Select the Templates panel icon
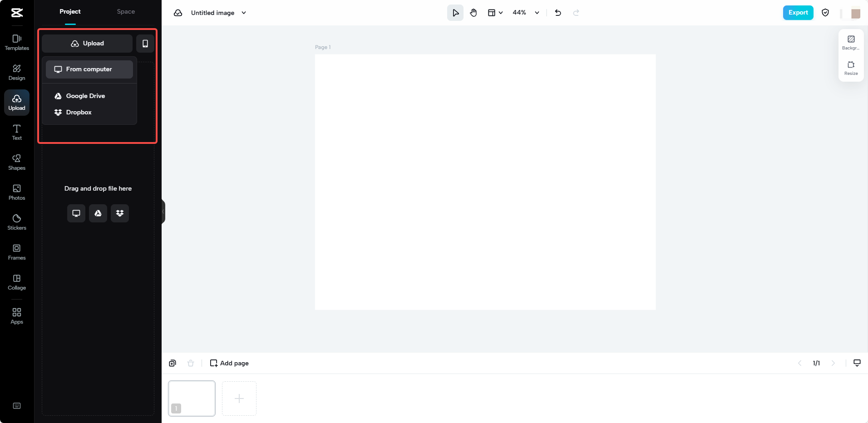 coord(17,43)
